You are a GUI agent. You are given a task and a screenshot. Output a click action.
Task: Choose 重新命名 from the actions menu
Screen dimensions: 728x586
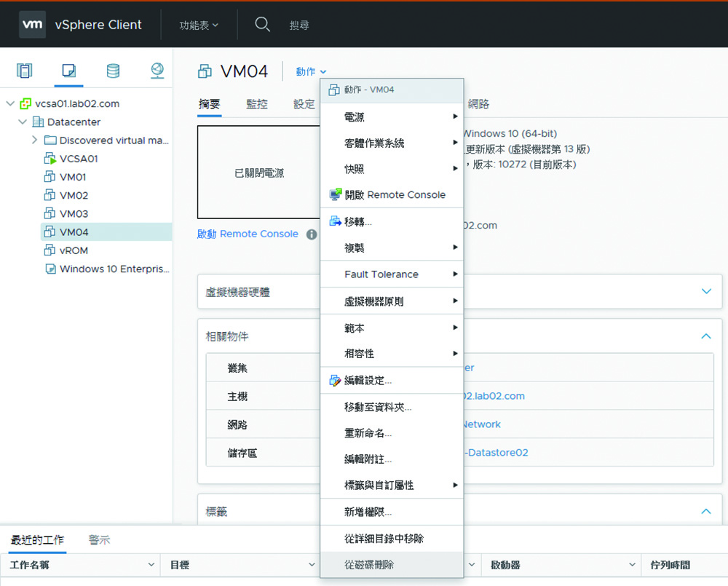[392, 433]
